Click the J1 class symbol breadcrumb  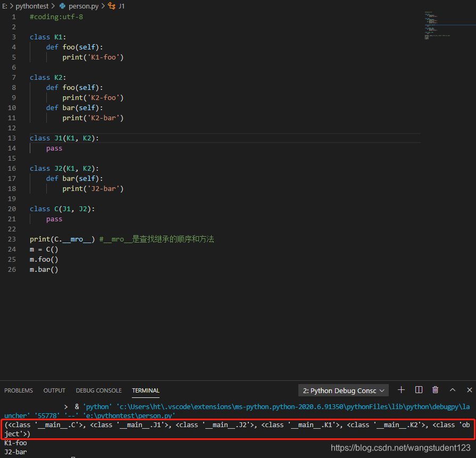pos(116,6)
